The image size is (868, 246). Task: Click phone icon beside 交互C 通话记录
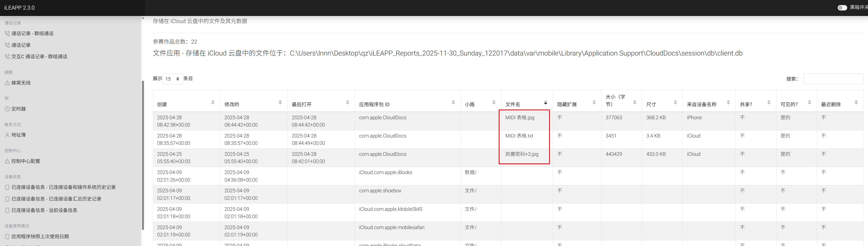pos(7,56)
